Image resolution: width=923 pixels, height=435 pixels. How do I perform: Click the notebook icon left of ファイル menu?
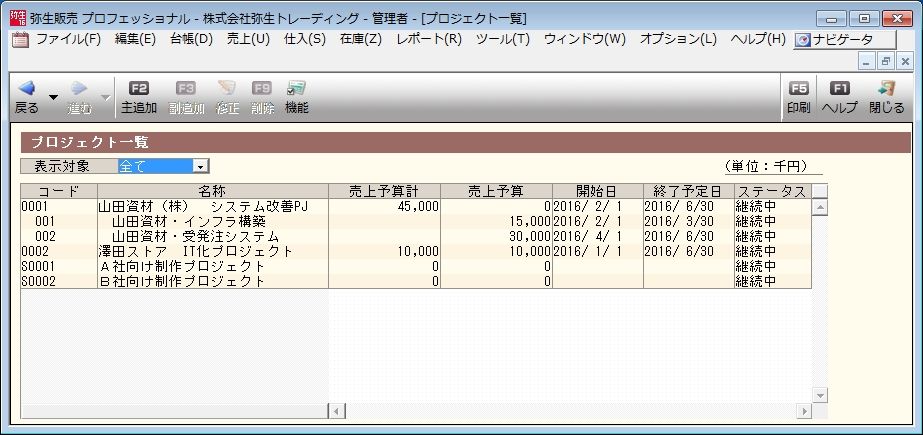[x=20, y=39]
